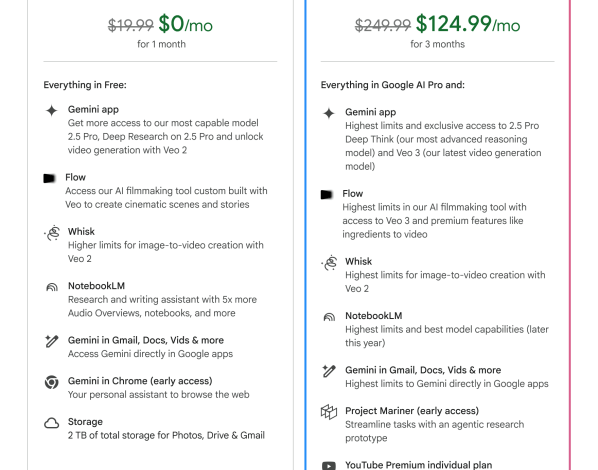This screenshot has height=470, width=598.
Task: Click the Chrome icon beside Gemini in Chrome
Action: (51, 382)
